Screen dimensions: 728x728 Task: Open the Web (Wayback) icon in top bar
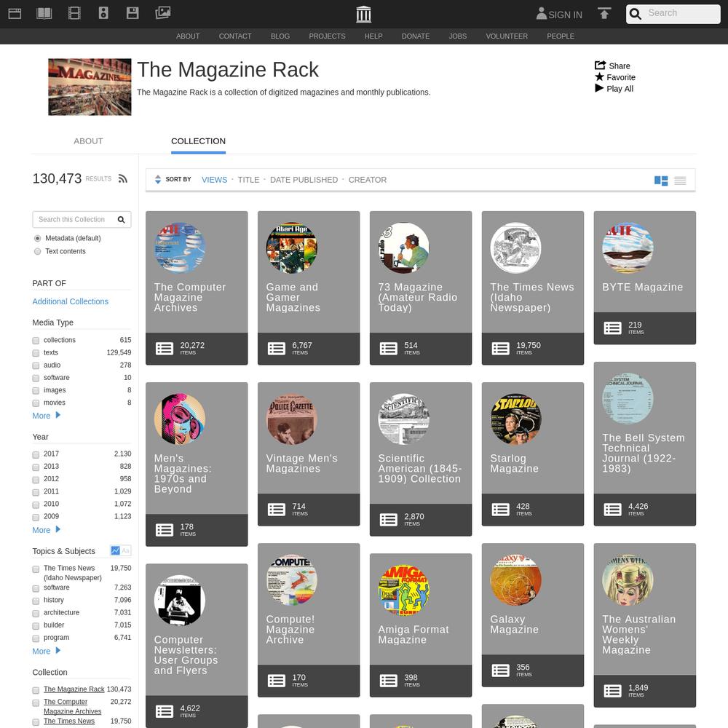[15, 13]
